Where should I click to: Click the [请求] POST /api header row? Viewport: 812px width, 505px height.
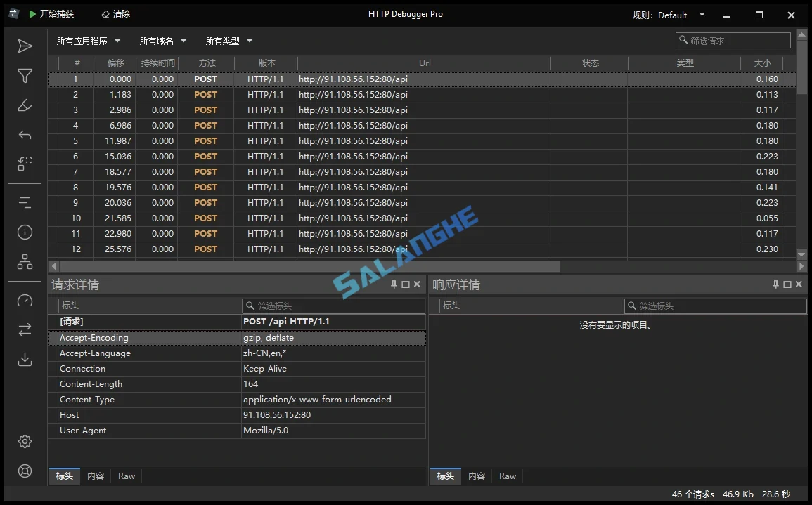(237, 322)
